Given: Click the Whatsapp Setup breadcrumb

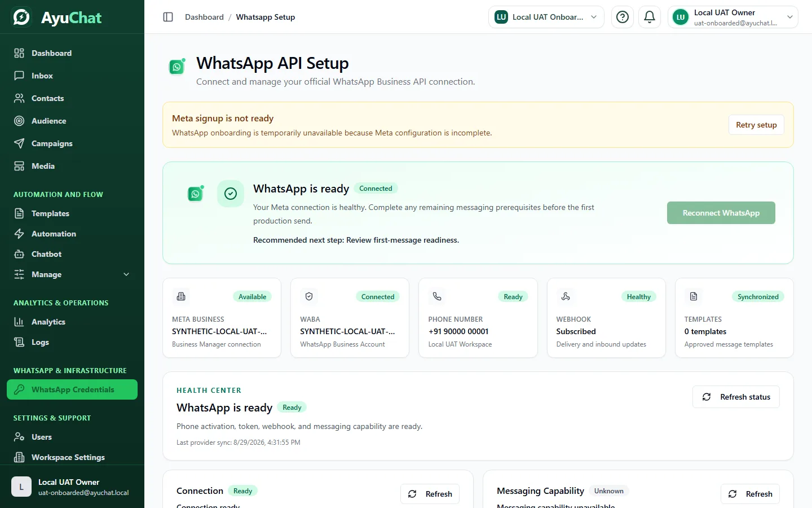Looking at the screenshot, I should pyautogui.click(x=266, y=17).
